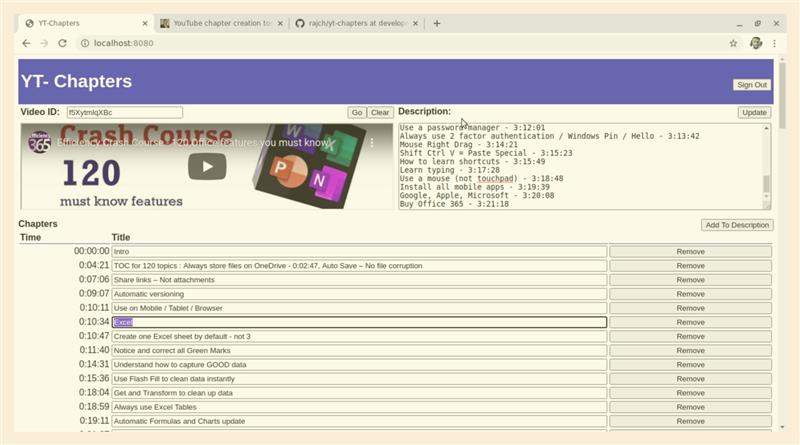The width and height of the screenshot is (800, 445).
Task: Play the YouTube video preview
Action: point(207,166)
